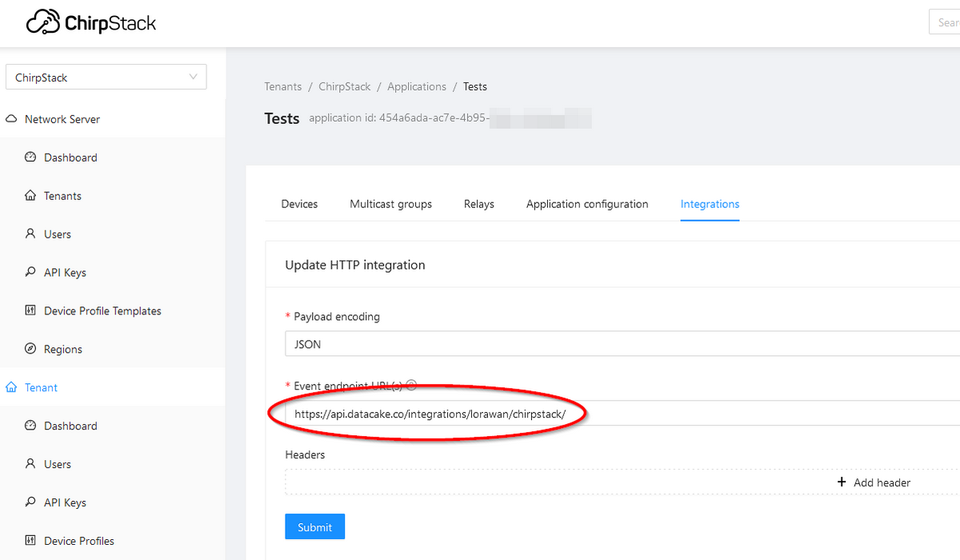Go to ChirpStack in the breadcrumb
The width and height of the screenshot is (960, 560).
coord(345,86)
